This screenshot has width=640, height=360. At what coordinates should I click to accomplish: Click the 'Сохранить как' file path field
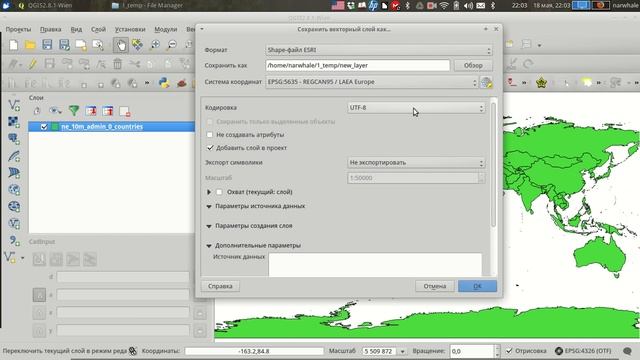[x=358, y=65]
